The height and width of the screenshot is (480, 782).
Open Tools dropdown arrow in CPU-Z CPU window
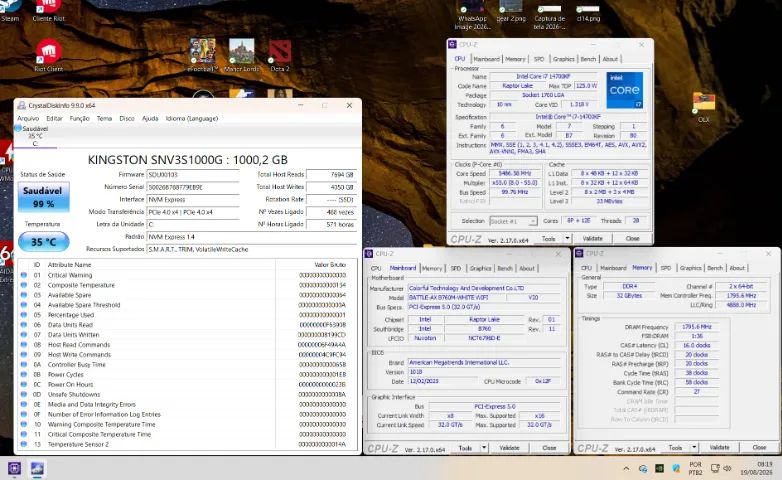[x=567, y=239]
